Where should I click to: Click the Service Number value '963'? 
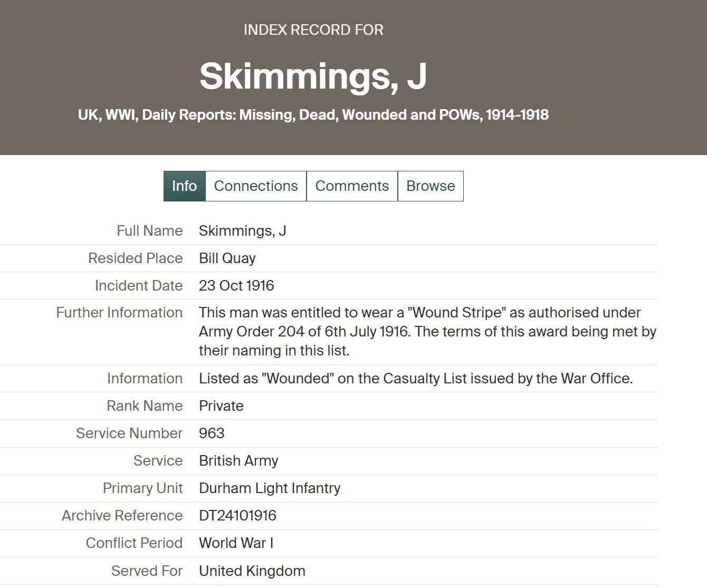coord(212,433)
